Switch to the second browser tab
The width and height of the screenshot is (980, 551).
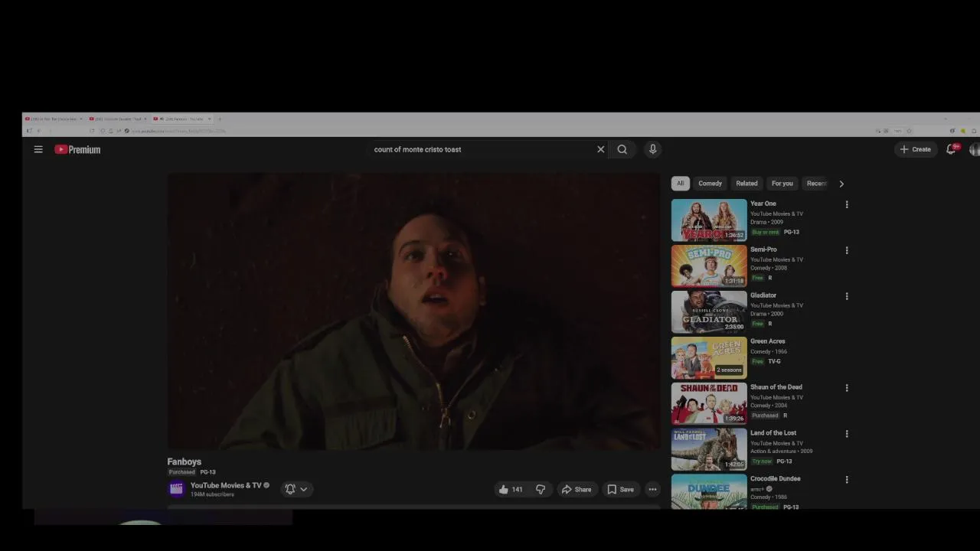[117, 119]
